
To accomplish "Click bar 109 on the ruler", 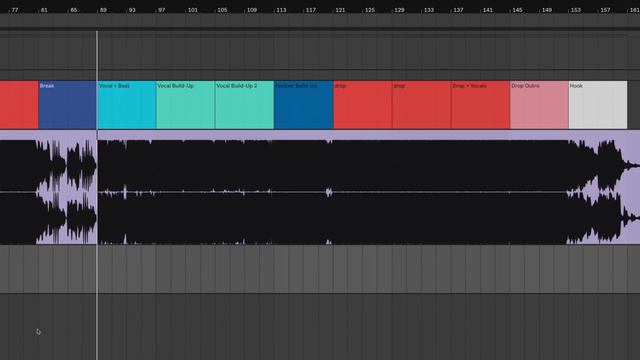I will coord(252,10).
